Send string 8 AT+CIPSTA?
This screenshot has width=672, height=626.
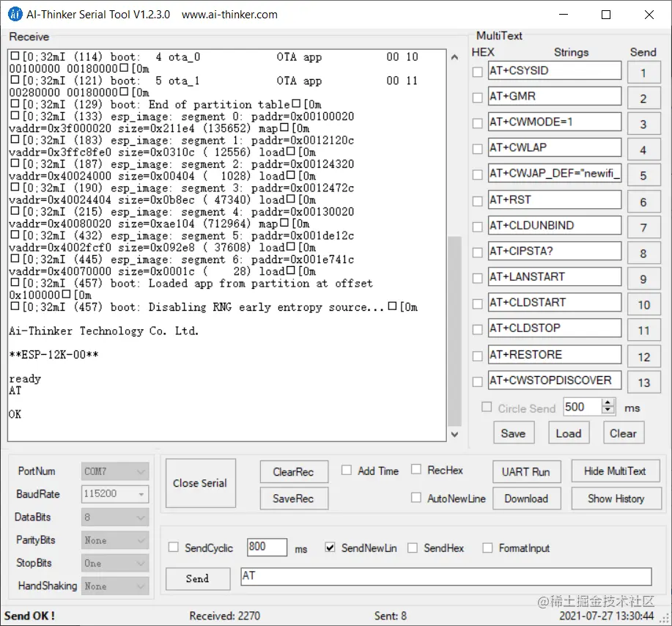click(643, 253)
